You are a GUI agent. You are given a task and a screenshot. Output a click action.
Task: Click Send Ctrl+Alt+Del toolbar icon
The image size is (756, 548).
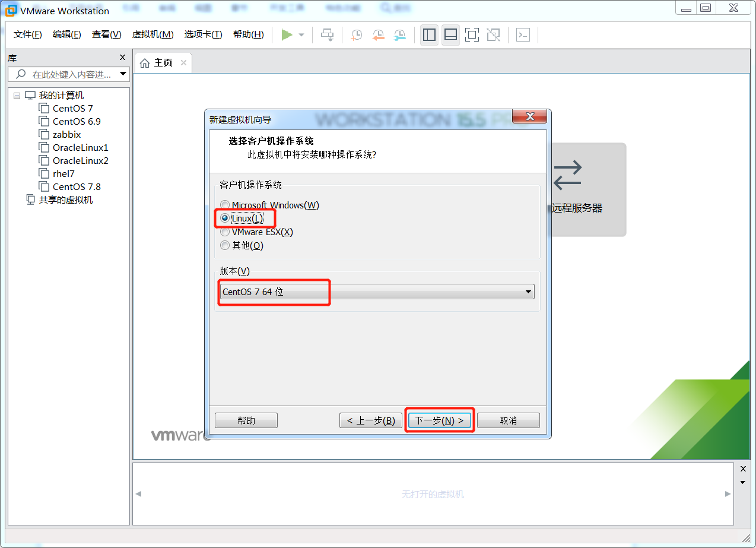coord(328,35)
